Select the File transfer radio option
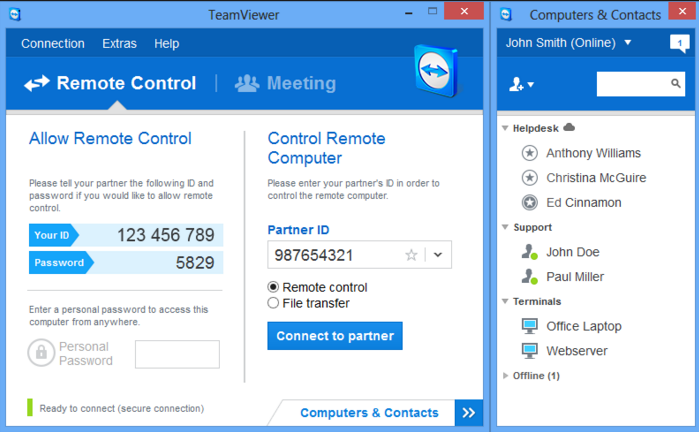This screenshot has height=432, width=699. 273,303
